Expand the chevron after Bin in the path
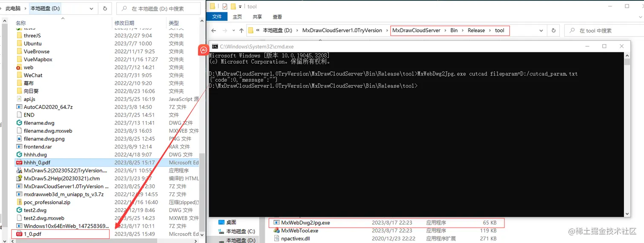The image size is (644, 243). (x=463, y=31)
